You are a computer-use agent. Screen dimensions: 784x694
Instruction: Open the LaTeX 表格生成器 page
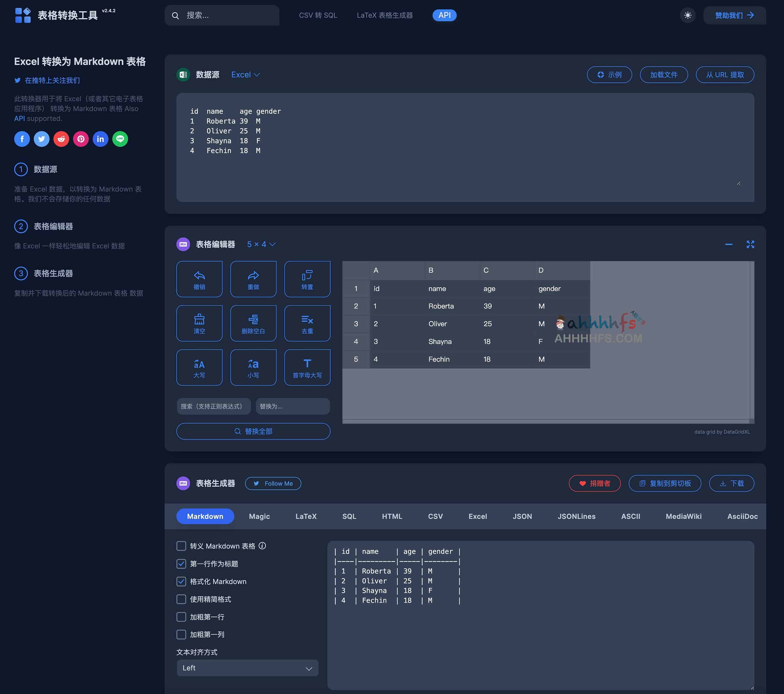[x=385, y=15]
